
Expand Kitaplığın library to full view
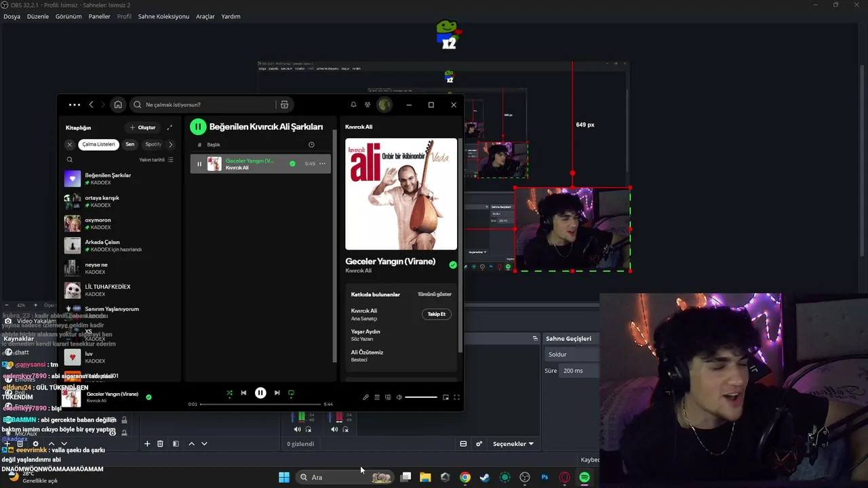[170, 127]
